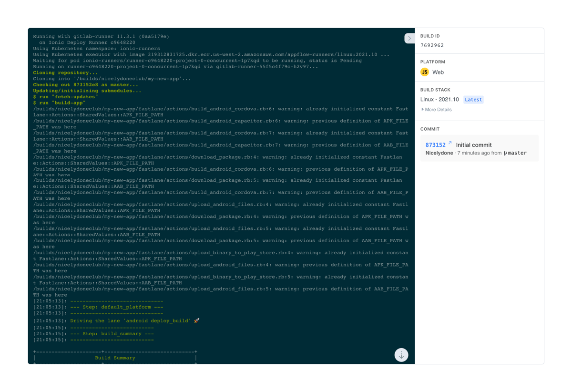Click the Build Summary header in the log
572x392 pixels.
coord(115,357)
